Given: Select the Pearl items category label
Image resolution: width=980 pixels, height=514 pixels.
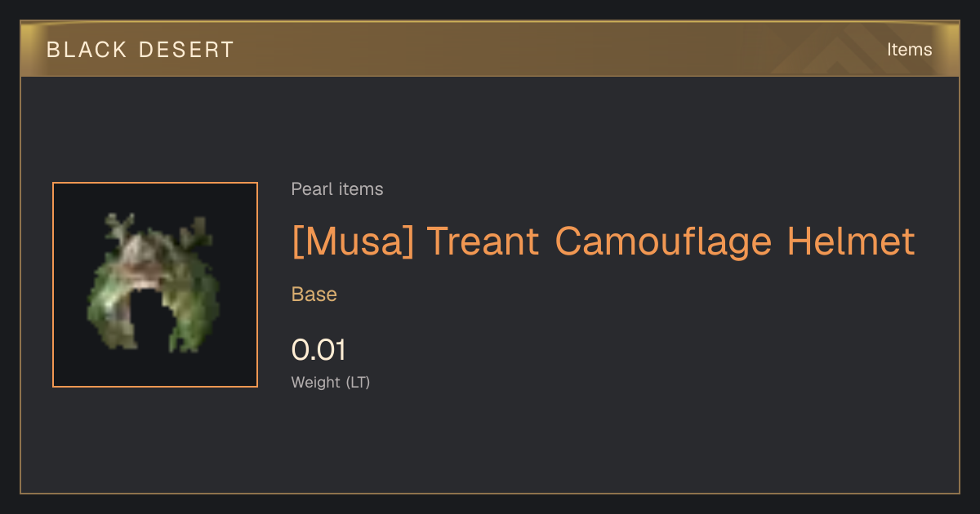Looking at the screenshot, I should (337, 189).
